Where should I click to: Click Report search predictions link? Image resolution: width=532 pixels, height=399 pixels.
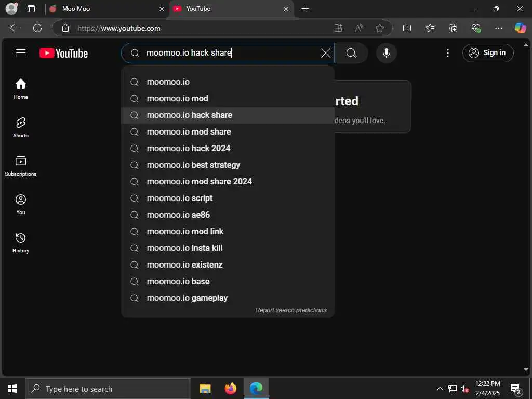pyautogui.click(x=291, y=310)
